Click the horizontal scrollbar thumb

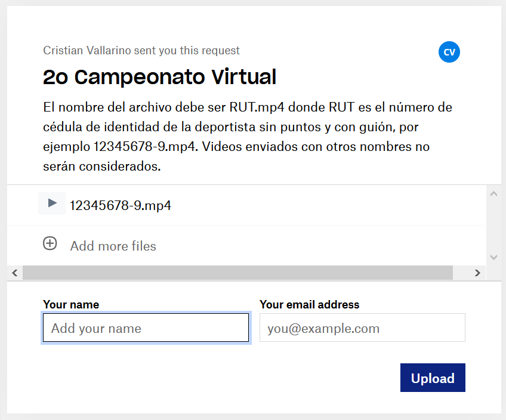tap(237, 273)
